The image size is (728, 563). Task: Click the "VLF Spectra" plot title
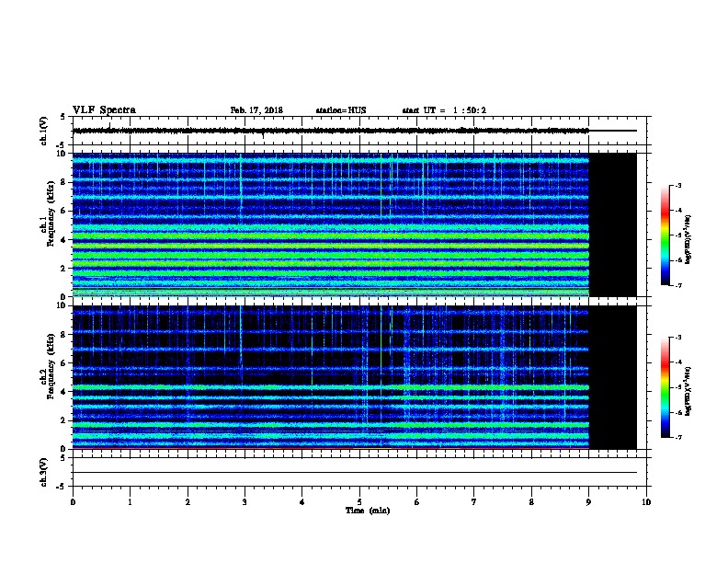click(x=104, y=110)
